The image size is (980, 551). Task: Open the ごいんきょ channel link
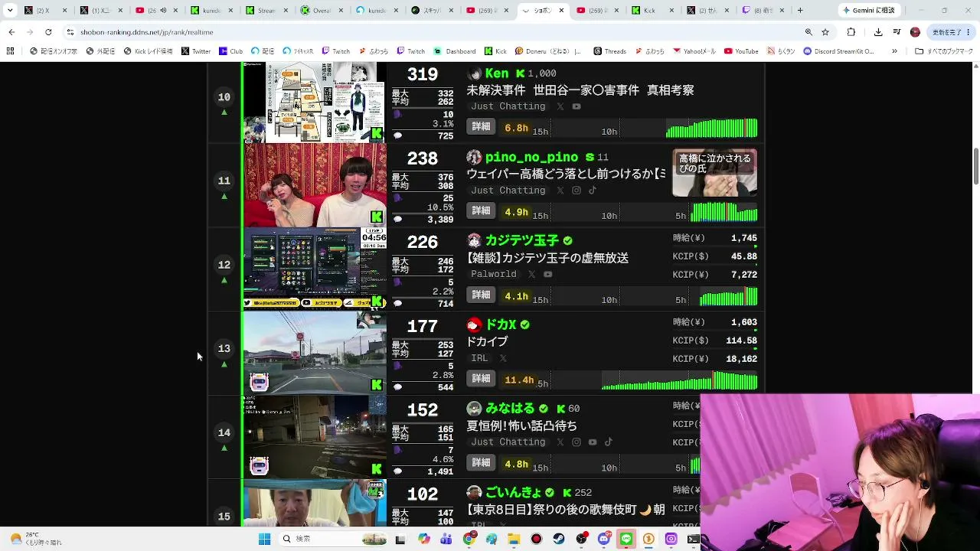[513, 492]
